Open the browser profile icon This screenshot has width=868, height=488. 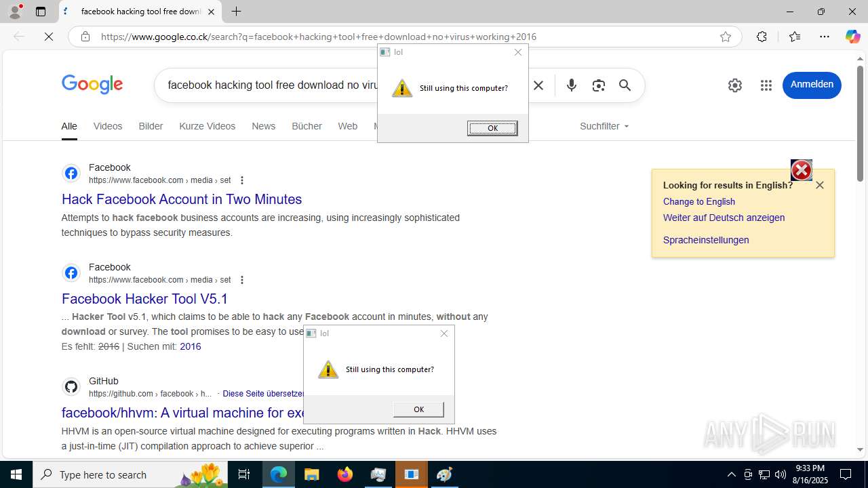15,11
